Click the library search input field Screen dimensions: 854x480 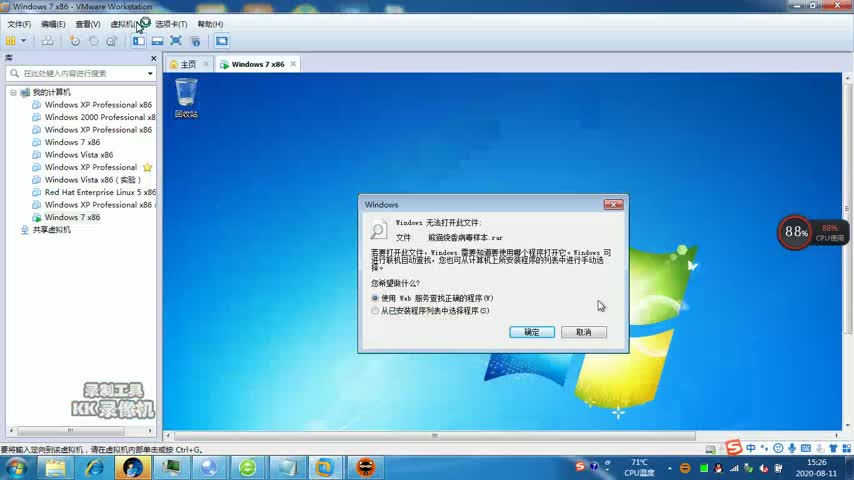click(x=81, y=74)
